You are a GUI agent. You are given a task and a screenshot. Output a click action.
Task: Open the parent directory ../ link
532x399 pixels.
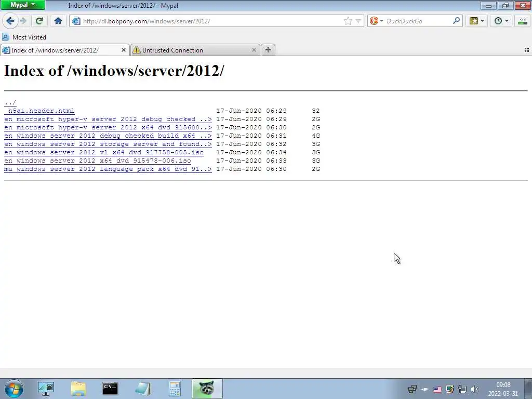pos(10,102)
